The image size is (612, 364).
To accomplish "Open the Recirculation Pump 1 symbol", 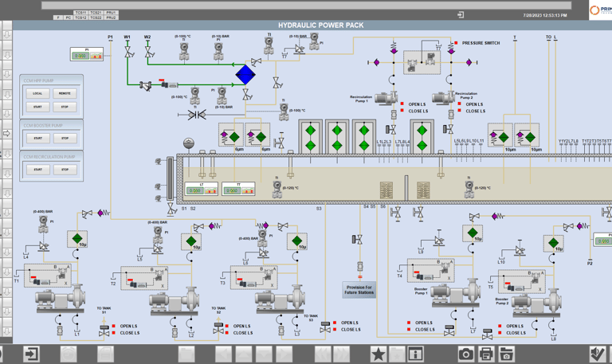I will (386, 98).
